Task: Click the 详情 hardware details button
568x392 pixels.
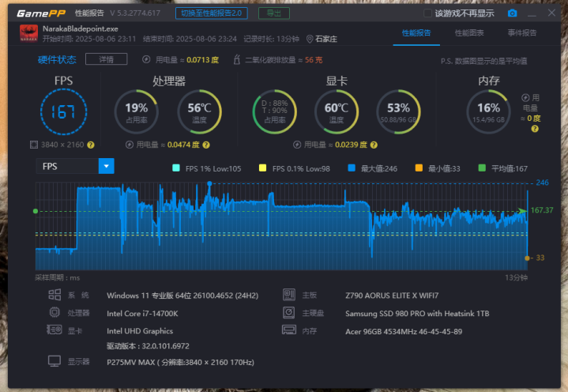Action: click(106, 59)
